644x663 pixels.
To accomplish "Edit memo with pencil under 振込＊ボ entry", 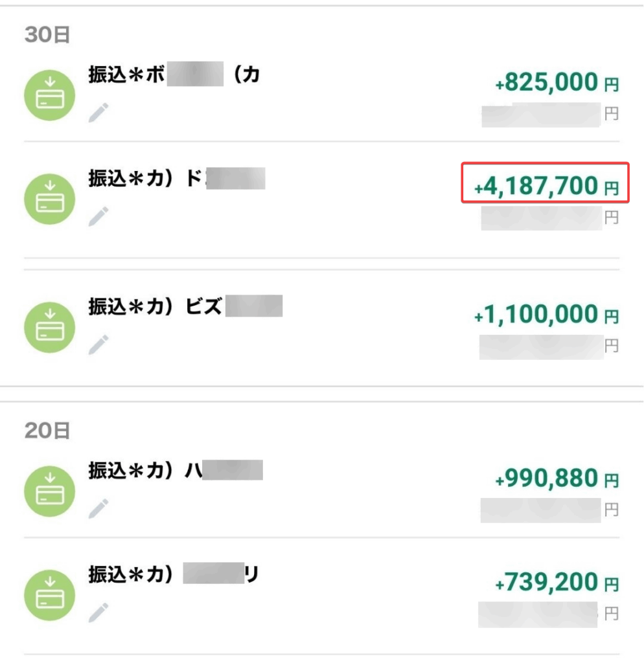I will pyautogui.click(x=98, y=113).
